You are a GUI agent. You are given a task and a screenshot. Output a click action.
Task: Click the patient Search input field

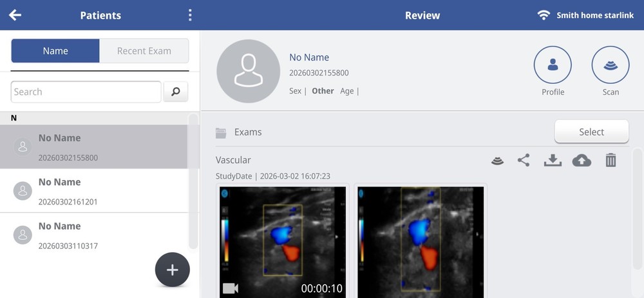(86, 92)
